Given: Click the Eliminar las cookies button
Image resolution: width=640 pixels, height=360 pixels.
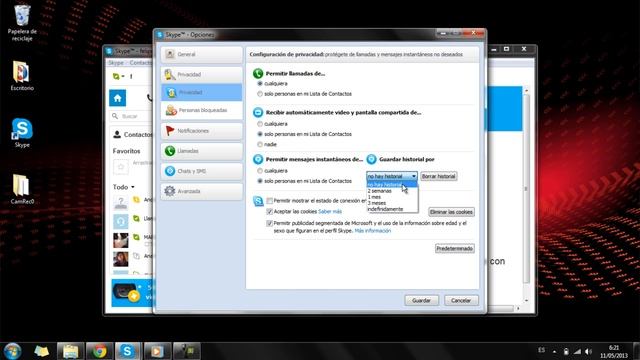Looking at the screenshot, I should pos(451,212).
